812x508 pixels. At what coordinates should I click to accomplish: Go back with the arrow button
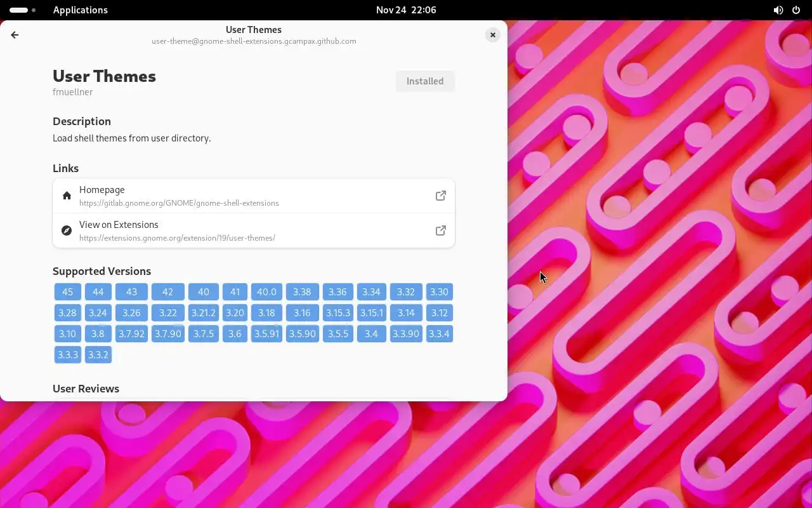pyautogui.click(x=15, y=35)
